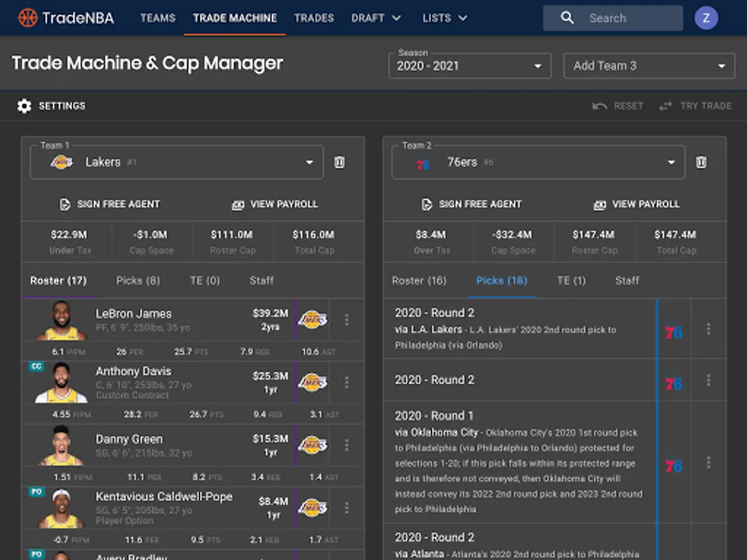Switch to Lakers Picks (8) tab
The width and height of the screenshot is (747, 560).
[138, 281]
